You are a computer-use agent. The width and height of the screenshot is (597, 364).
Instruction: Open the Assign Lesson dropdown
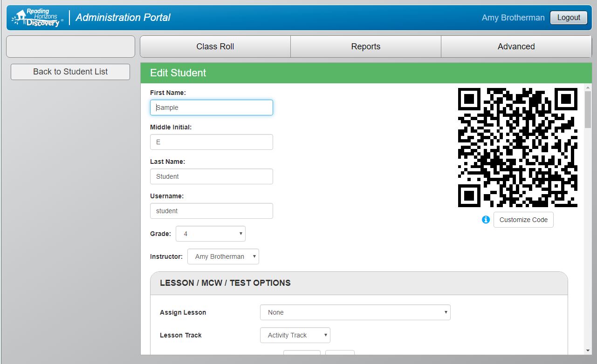(x=355, y=312)
